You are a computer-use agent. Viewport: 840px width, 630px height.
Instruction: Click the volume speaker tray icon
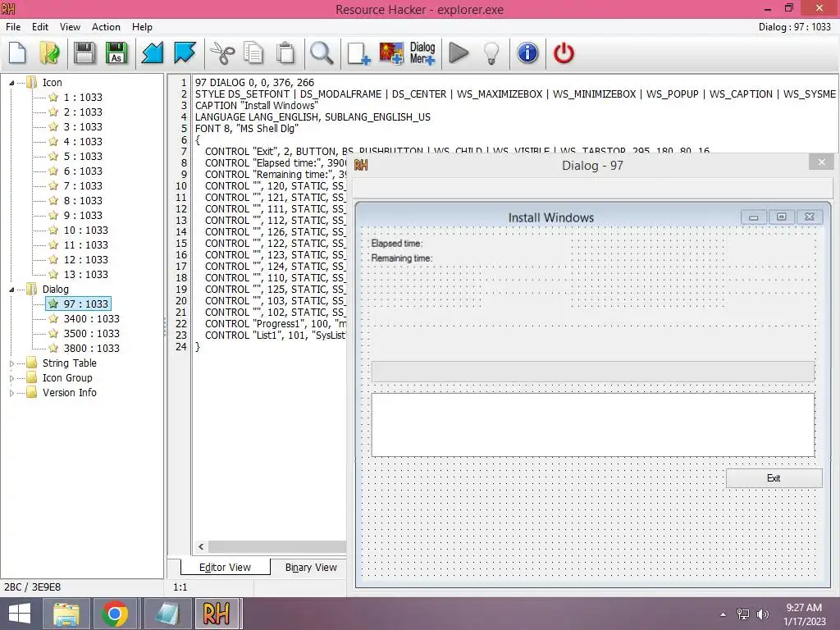[x=762, y=614]
